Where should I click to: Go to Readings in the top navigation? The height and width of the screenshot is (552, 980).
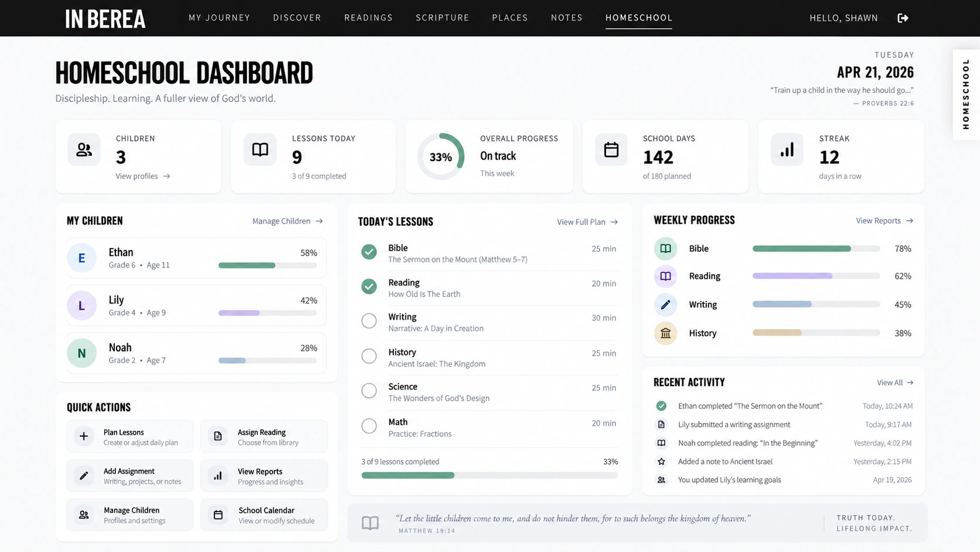[369, 18]
